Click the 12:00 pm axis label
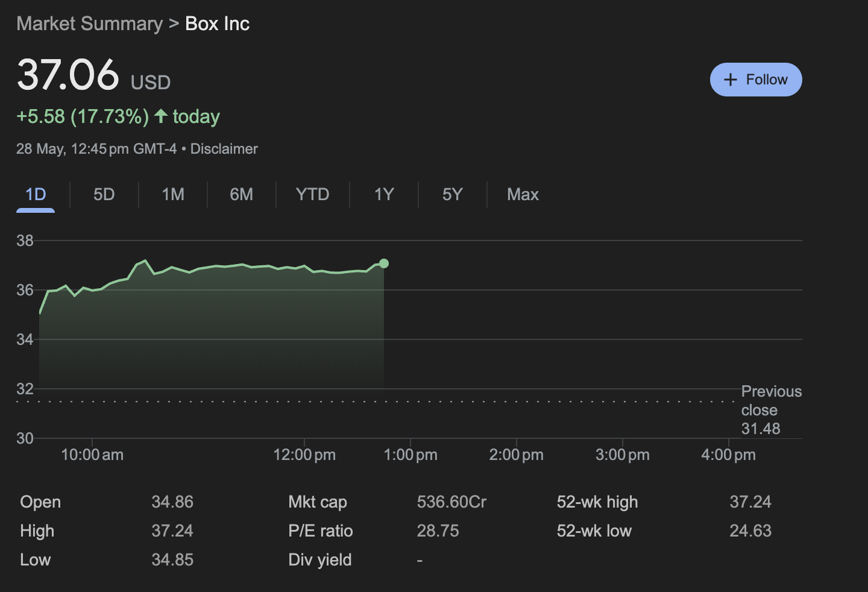Screen dimensions: 868x592 (304, 455)
